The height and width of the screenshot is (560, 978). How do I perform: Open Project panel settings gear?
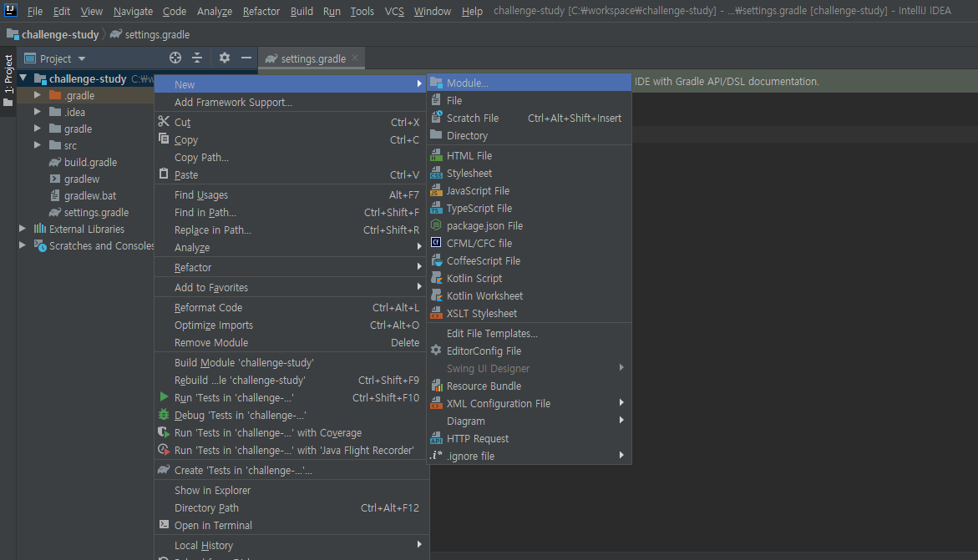[x=225, y=58]
